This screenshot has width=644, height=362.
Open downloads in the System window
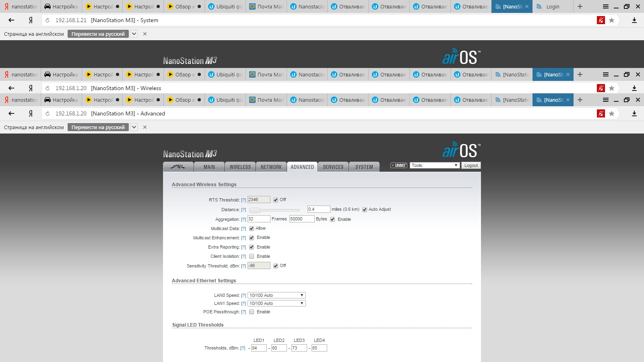click(x=634, y=20)
